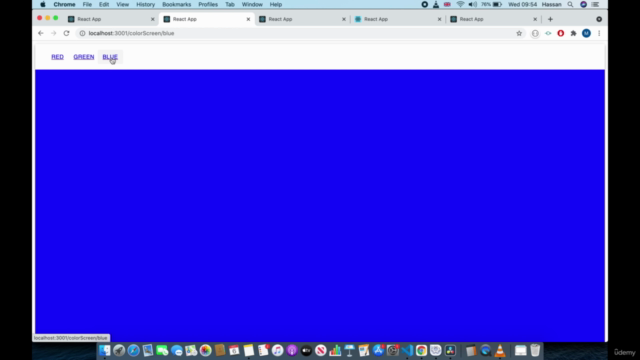
Task: Click the Hassan user name
Action: (x=551, y=4)
